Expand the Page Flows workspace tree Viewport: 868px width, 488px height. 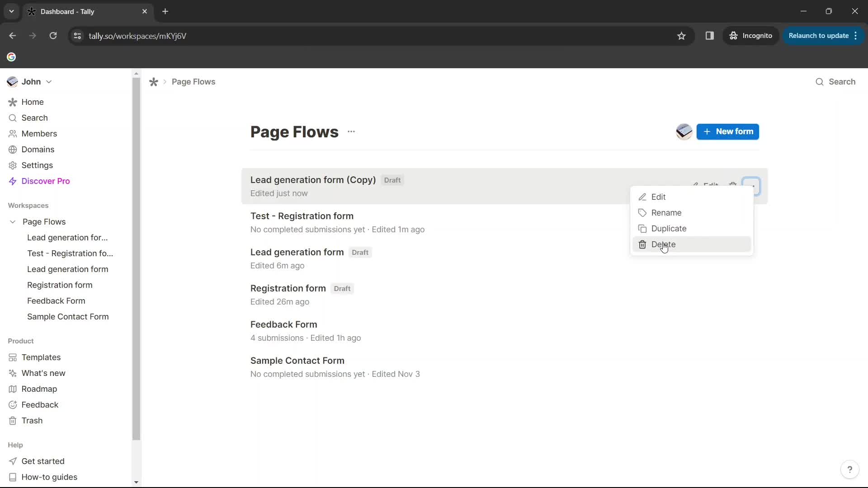click(13, 222)
